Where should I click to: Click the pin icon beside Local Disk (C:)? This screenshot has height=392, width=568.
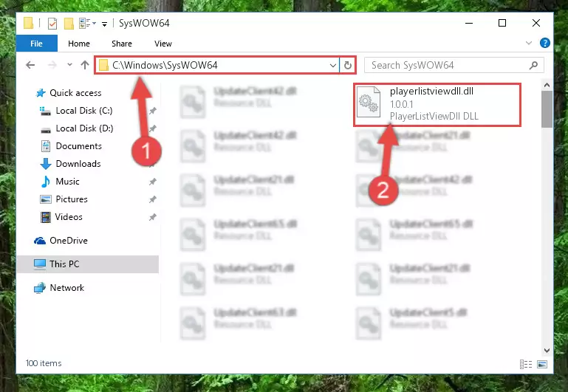153,111
